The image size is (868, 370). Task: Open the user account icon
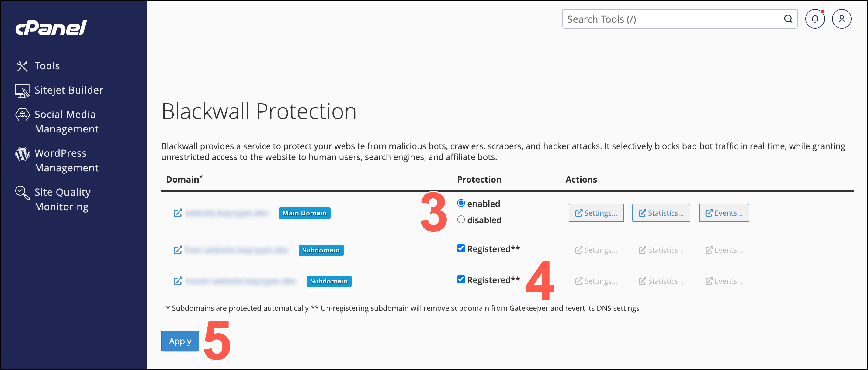pyautogui.click(x=841, y=19)
